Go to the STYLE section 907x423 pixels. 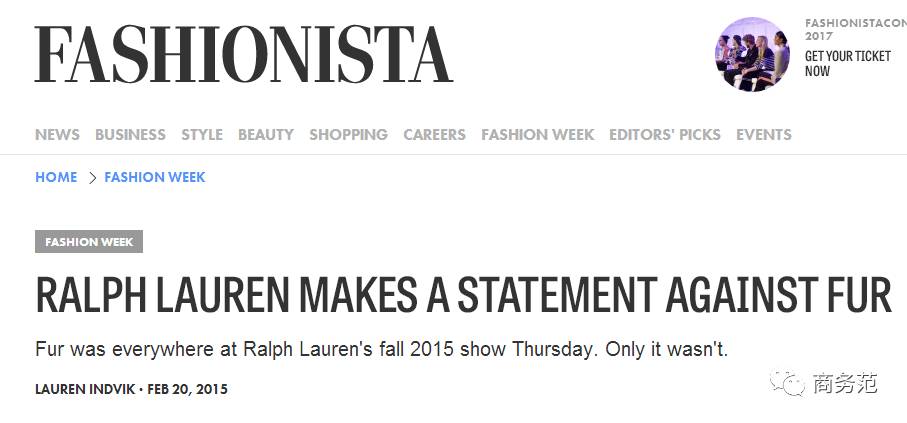point(202,134)
